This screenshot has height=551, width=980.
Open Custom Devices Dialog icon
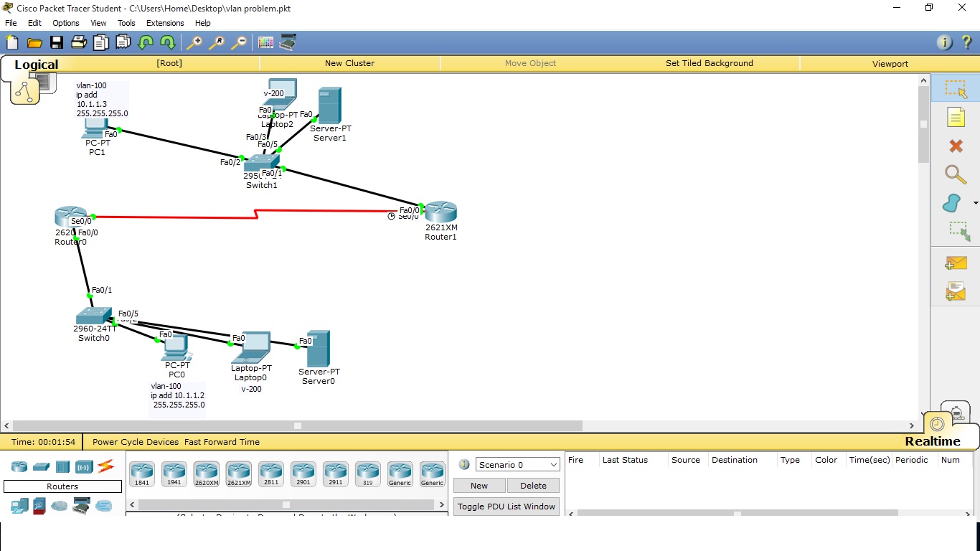coord(288,42)
